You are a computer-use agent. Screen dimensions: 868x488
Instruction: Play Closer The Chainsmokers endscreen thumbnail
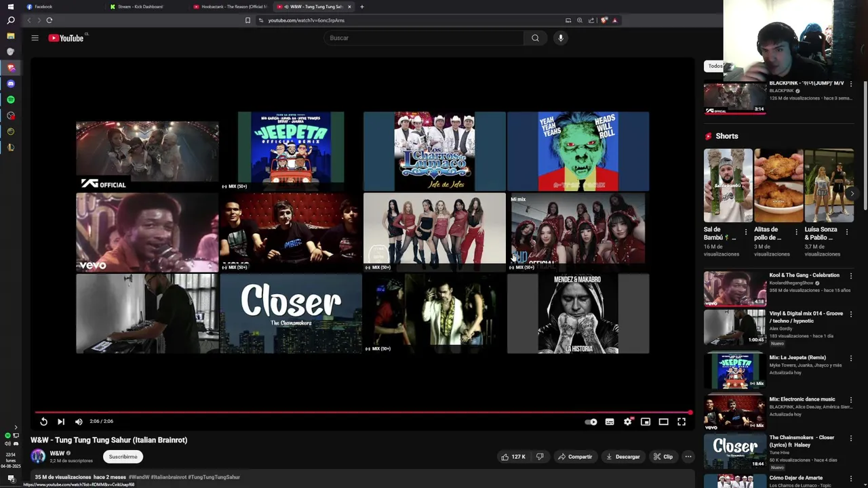click(291, 314)
